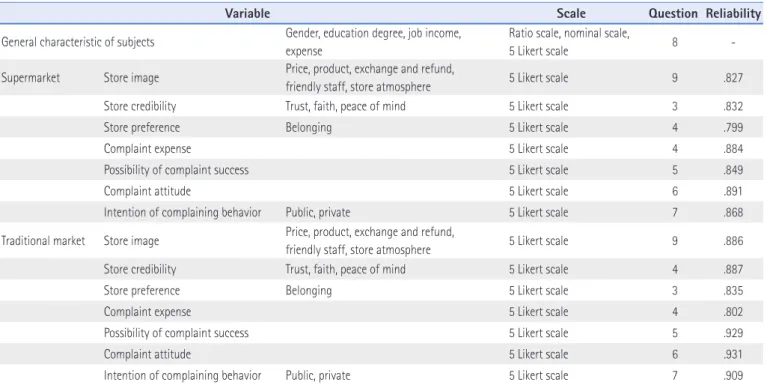The image size is (767, 385).
Task: Click 'Belonging' in the .835 row
Action: [x=309, y=291]
